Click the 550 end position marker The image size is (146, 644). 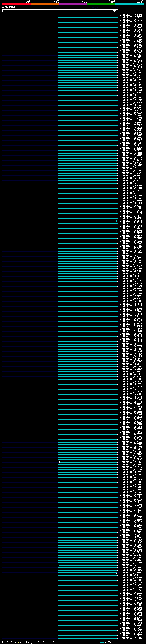[x=115, y=11]
